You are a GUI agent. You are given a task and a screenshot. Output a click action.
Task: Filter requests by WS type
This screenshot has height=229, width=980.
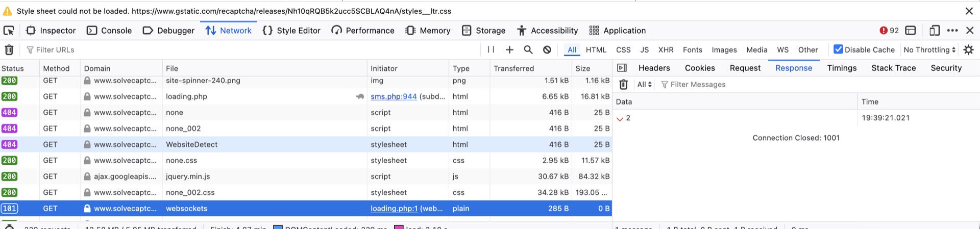click(x=782, y=49)
